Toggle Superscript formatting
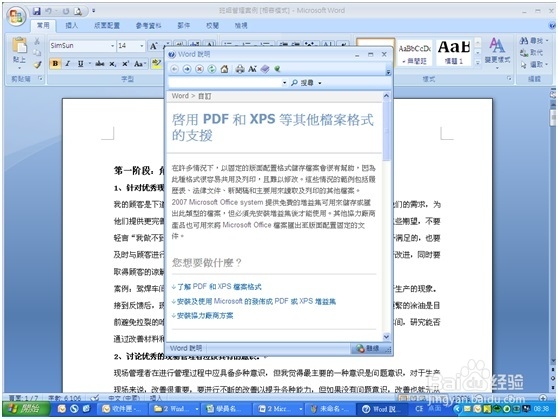Viewport: 558px width, 419px height. (125, 64)
